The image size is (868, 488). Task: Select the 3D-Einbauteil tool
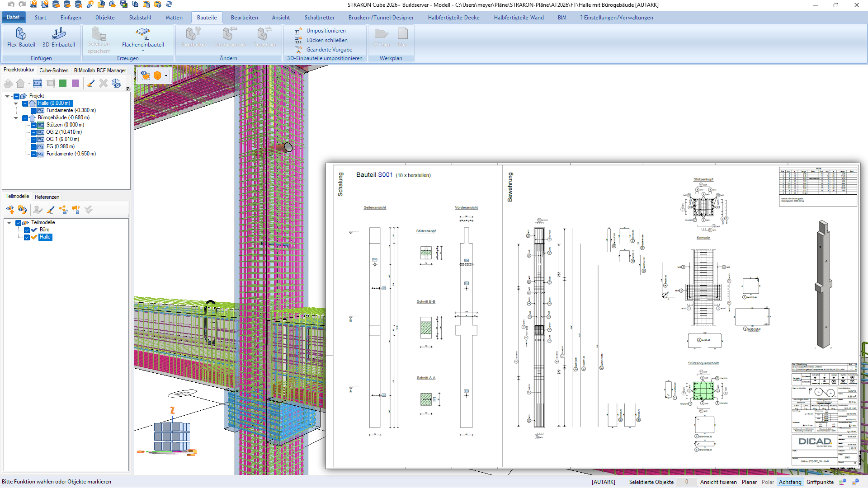coord(58,38)
